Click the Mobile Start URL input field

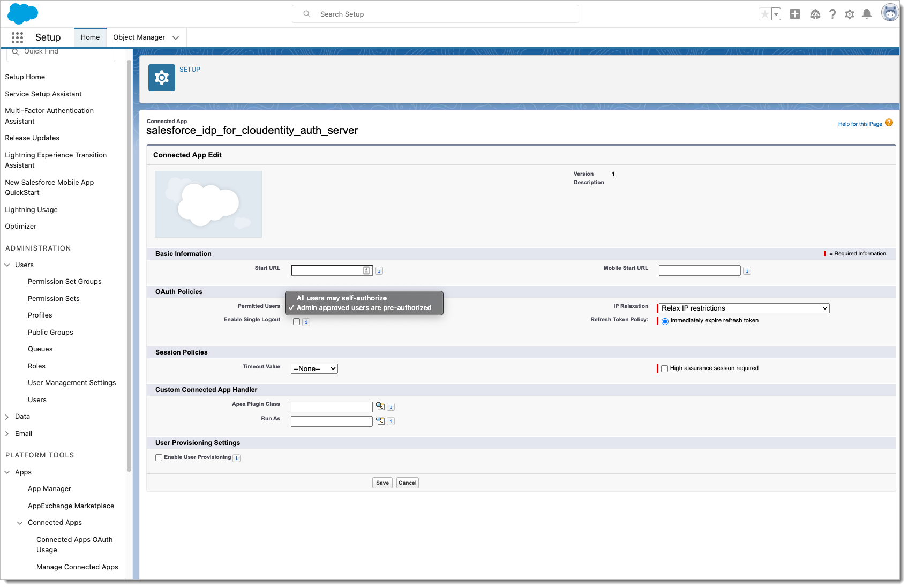(x=700, y=270)
